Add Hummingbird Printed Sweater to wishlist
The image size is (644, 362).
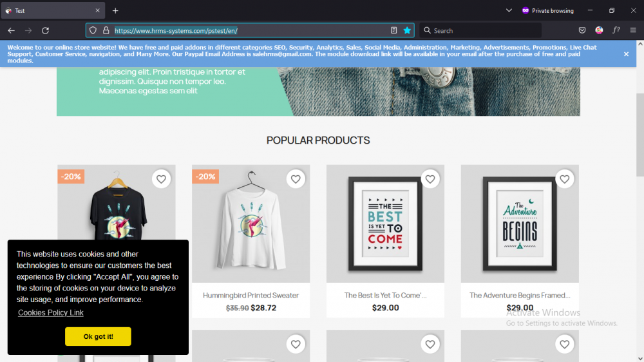click(296, 179)
